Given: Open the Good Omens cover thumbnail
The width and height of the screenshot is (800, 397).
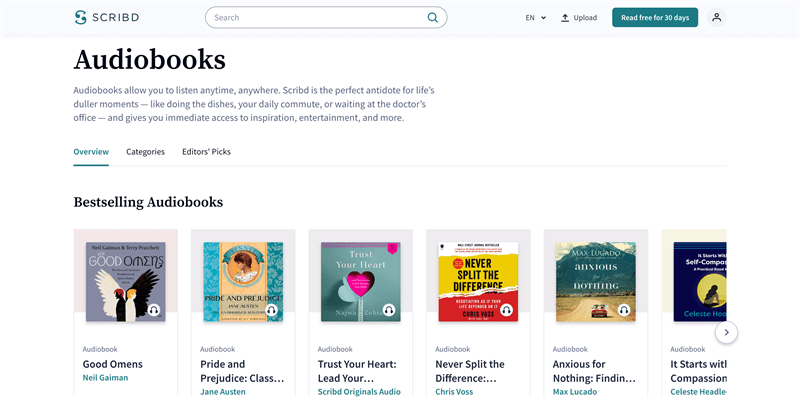Looking at the screenshot, I should pos(126,282).
